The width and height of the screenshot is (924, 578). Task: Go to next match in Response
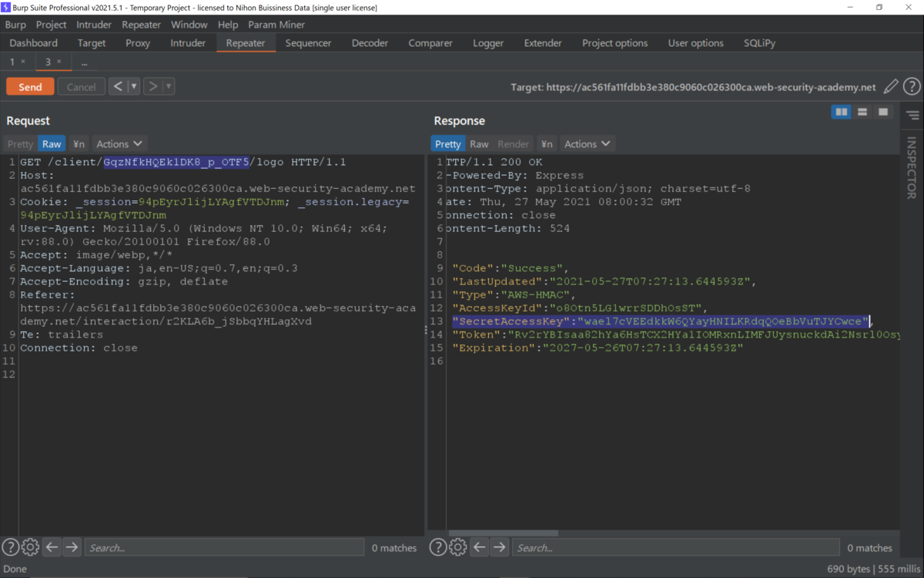[499, 547]
